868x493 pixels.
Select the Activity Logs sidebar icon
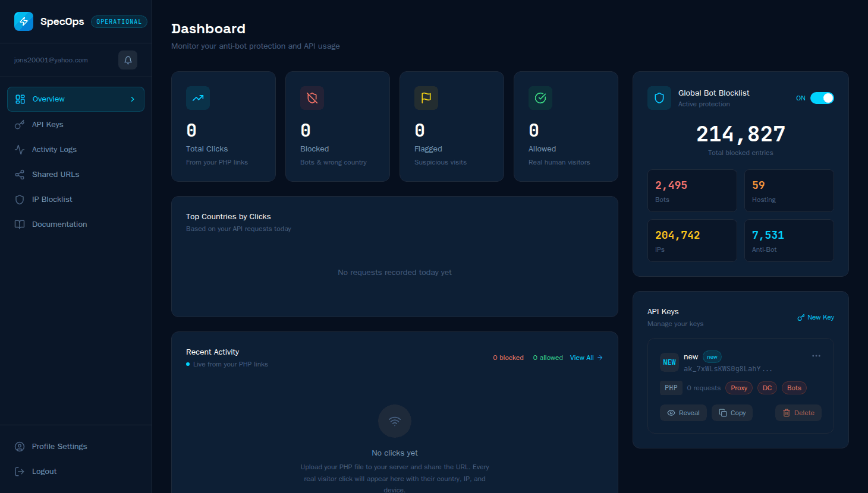(x=20, y=149)
